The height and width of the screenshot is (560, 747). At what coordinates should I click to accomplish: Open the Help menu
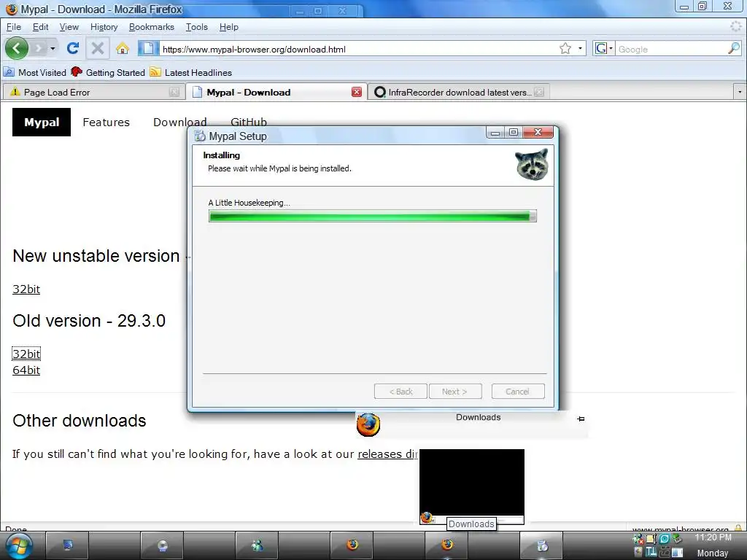point(228,27)
